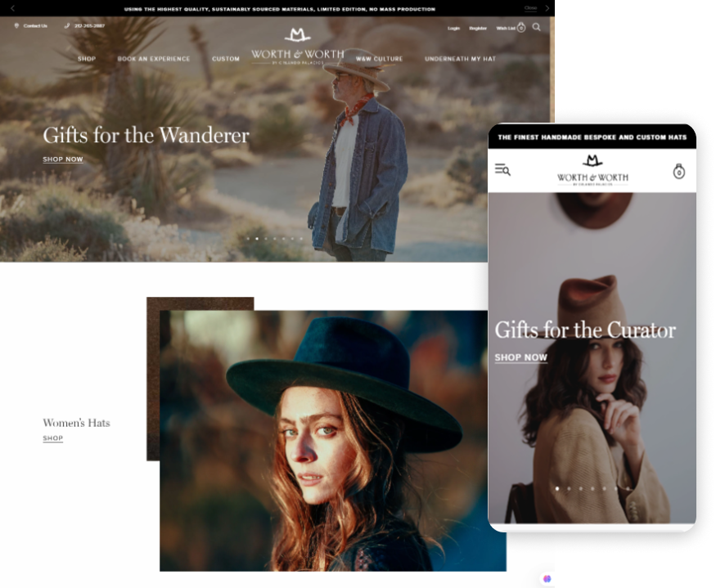The height and width of the screenshot is (588, 716).
Task: Click the search magnifier icon in desktop header
Action: [x=537, y=27]
